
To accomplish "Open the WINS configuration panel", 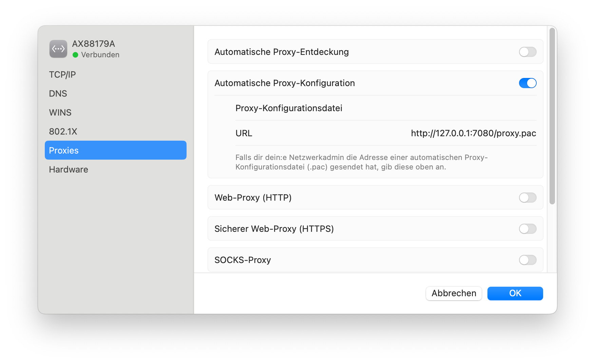I will coord(60,113).
